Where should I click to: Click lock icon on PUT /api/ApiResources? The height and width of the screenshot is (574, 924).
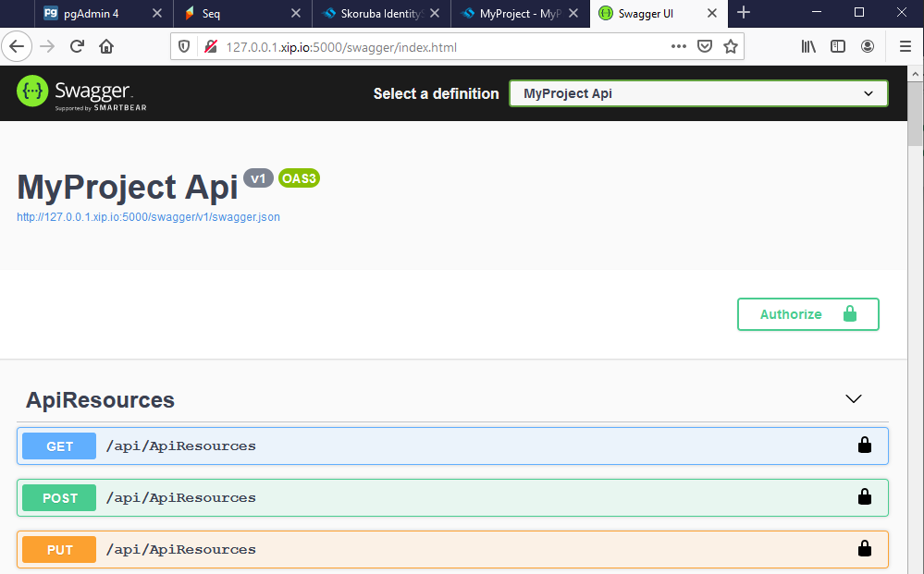865,549
